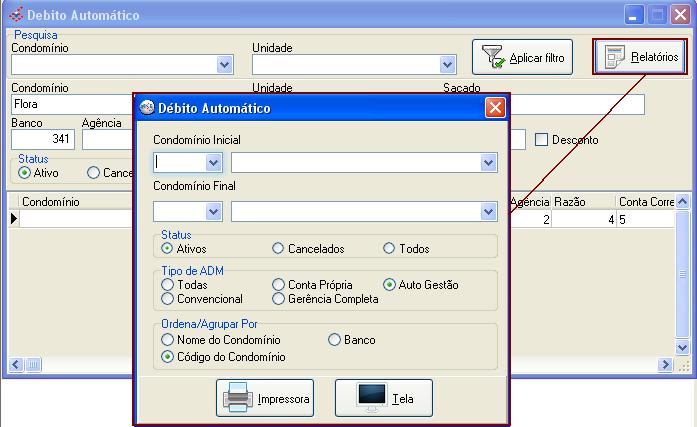Select Conta Própria ADM type

pos(278,285)
